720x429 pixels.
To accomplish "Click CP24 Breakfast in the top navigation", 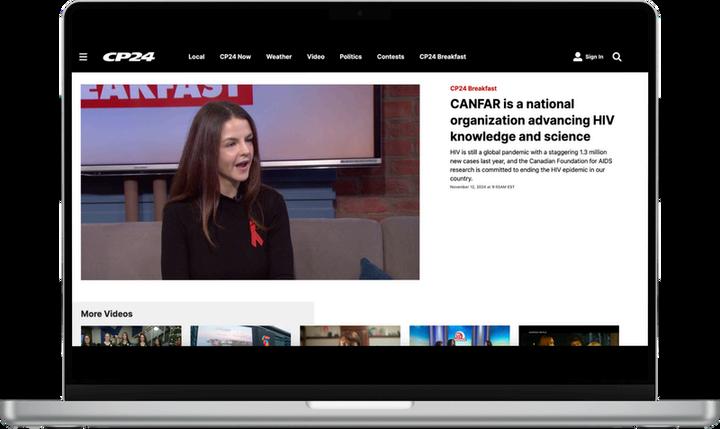I will tap(442, 57).
